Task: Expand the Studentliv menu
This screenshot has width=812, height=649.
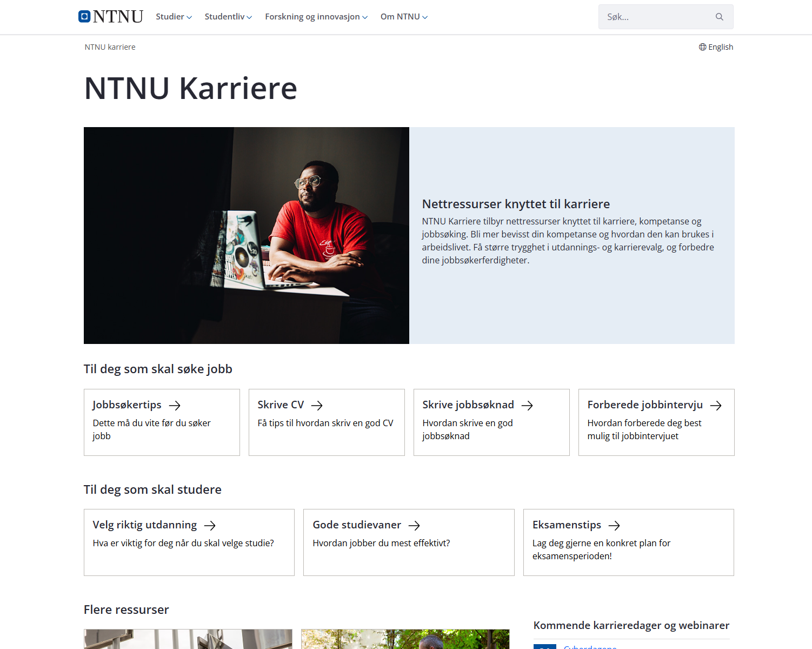Action: point(228,17)
